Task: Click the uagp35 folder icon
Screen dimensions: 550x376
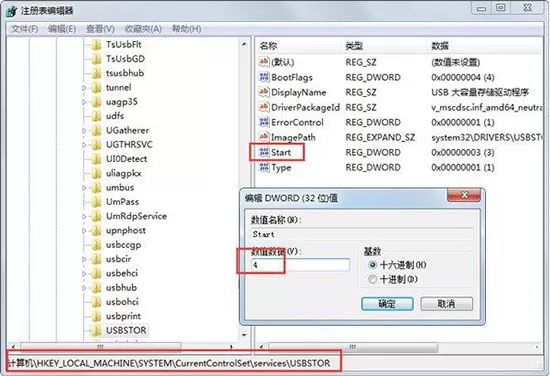Action: tap(96, 102)
